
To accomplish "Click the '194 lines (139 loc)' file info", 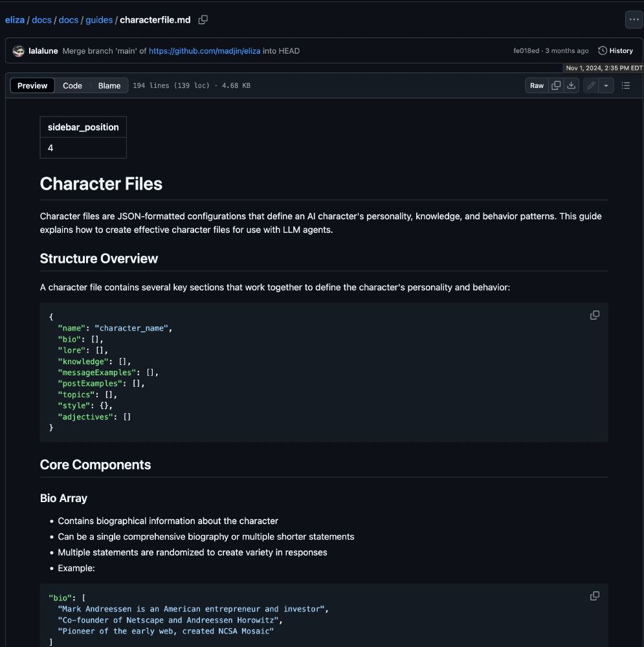I will click(x=171, y=85).
